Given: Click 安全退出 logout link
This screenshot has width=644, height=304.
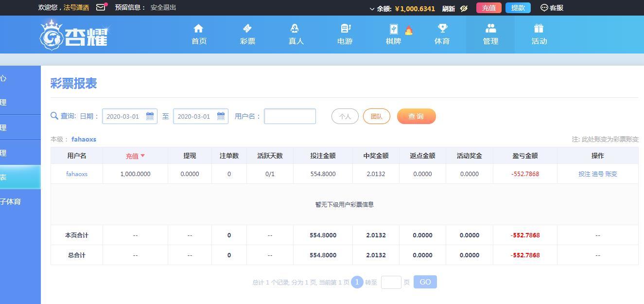Looking at the screenshot, I should [x=163, y=7].
